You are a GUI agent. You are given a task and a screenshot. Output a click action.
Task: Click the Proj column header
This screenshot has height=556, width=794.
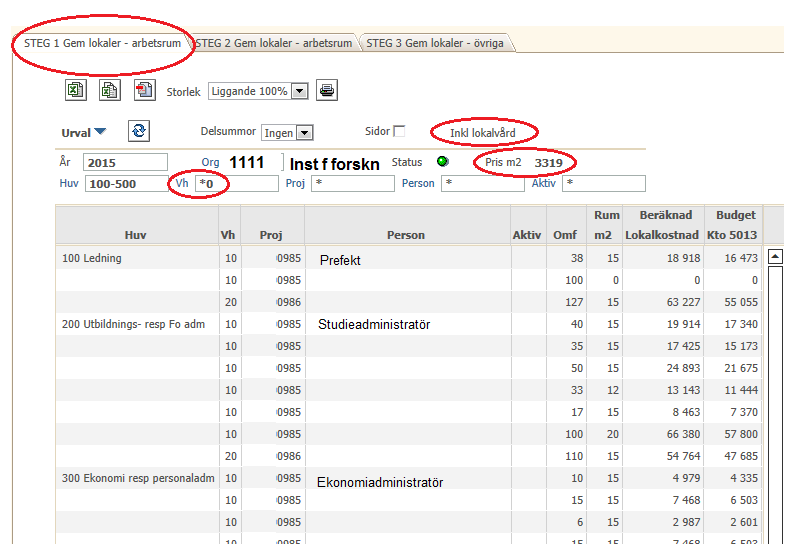[271, 235]
